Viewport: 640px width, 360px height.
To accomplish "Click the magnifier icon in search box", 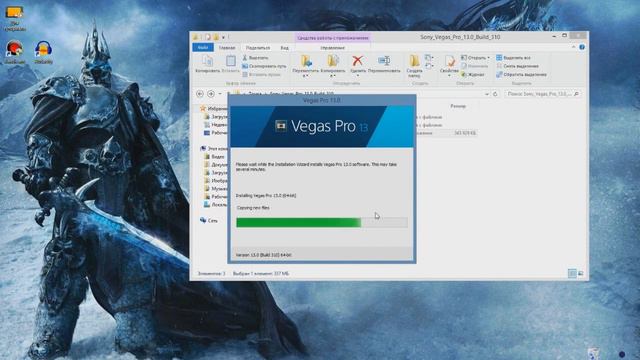I will (x=576, y=94).
